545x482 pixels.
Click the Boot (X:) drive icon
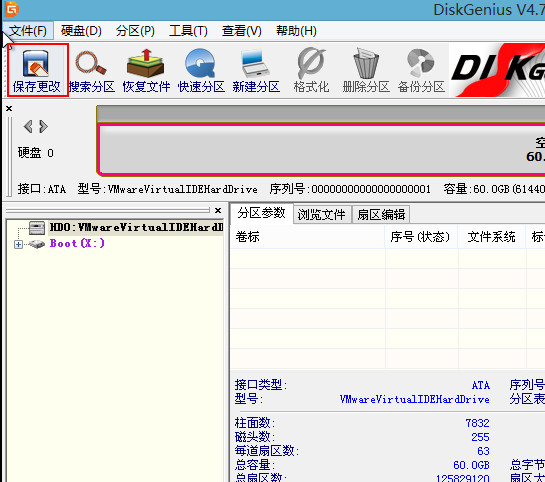(x=37, y=244)
